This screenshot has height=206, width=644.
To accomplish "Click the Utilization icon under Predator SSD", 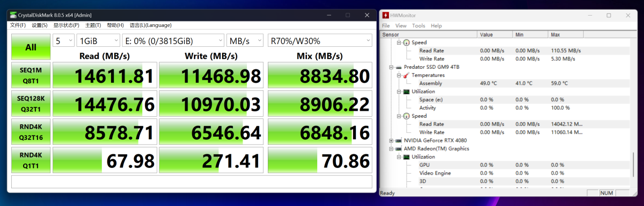I will 407,91.
